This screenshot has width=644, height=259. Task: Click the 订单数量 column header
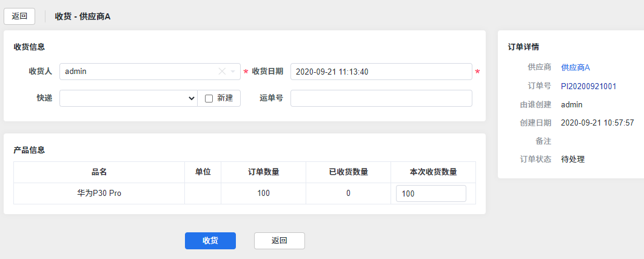point(263,172)
